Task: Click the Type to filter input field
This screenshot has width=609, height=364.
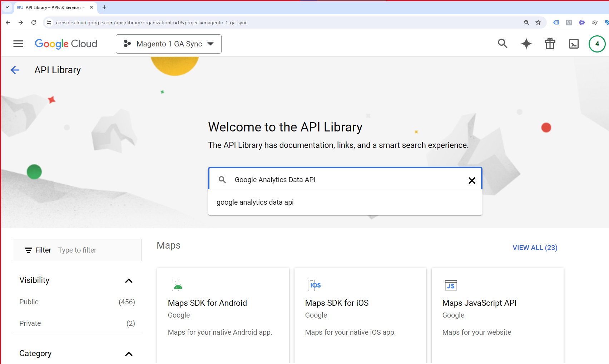Action: (x=96, y=250)
